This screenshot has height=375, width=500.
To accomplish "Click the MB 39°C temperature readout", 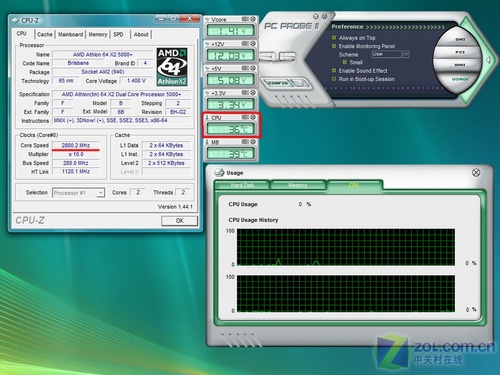I will [231, 154].
